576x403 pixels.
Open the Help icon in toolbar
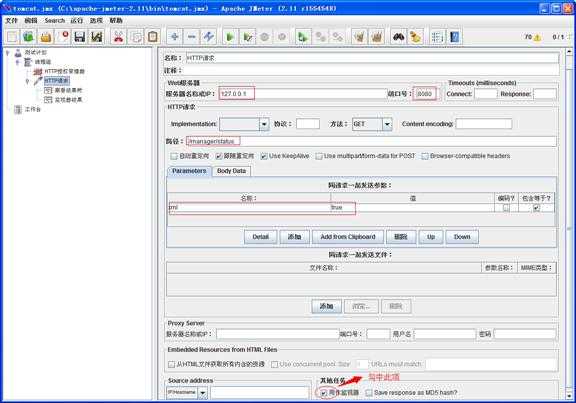pos(454,37)
